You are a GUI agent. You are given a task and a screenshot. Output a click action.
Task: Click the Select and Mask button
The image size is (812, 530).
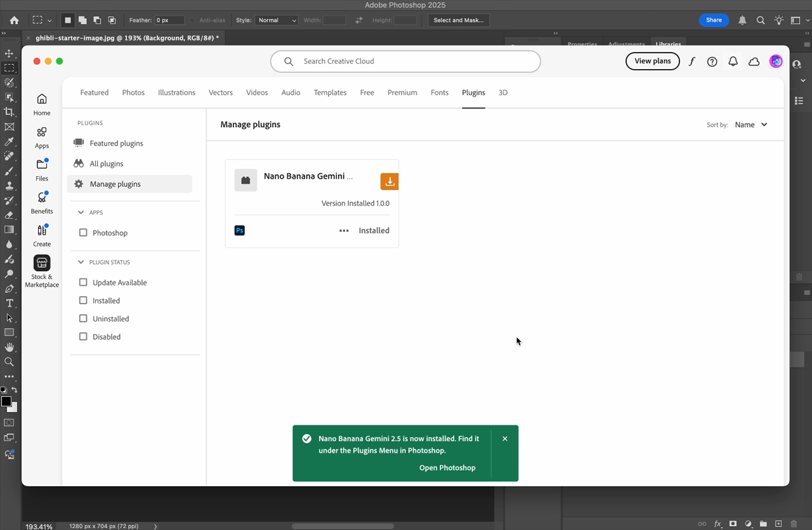pos(459,20)
